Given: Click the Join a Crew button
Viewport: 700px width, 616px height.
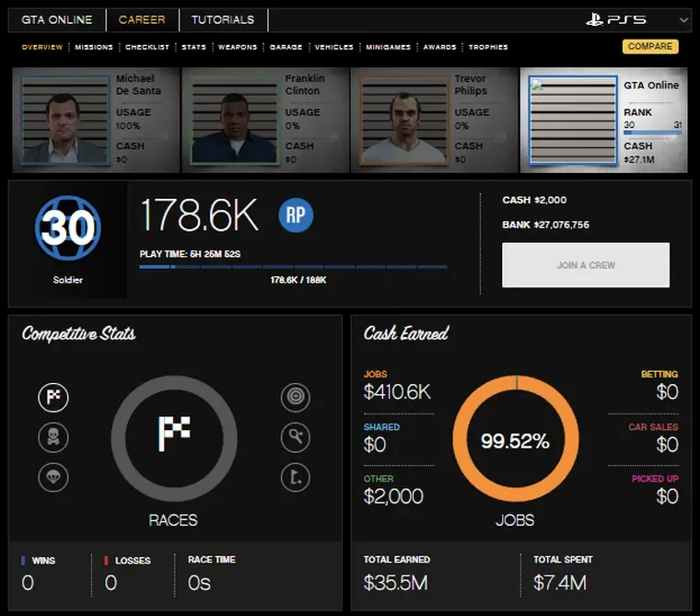Looking at the screenshot, I should (x=585, y=265).
